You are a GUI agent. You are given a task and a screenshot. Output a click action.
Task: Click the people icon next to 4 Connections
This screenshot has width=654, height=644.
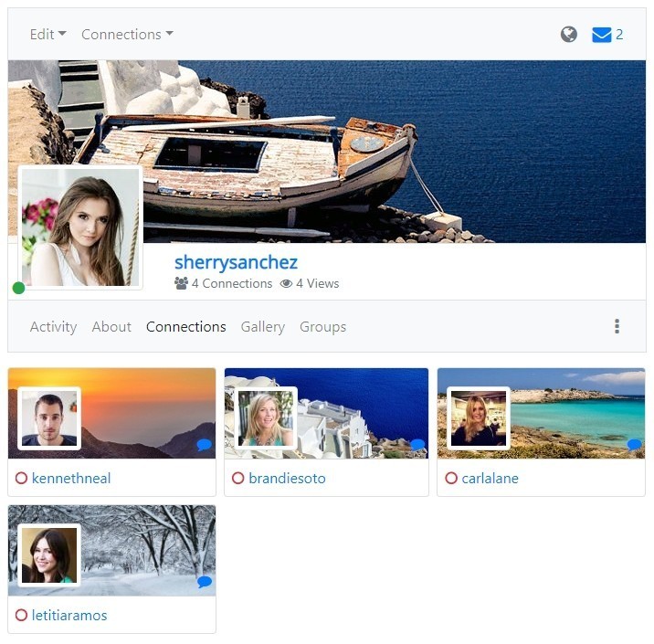[181, 283]
